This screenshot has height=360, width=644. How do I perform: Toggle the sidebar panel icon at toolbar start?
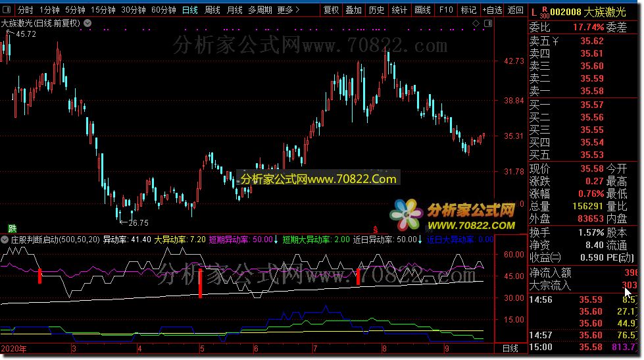click(x=7, y=9)
